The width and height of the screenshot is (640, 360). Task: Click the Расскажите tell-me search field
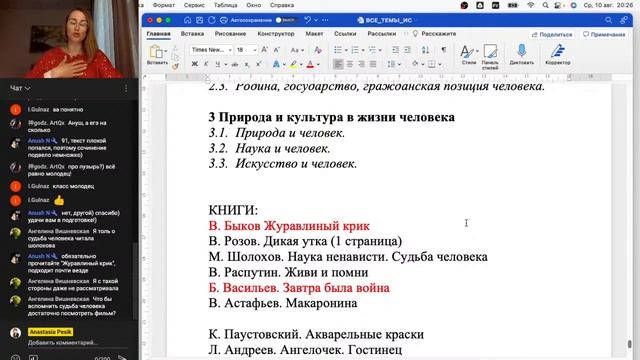(434, 34)
